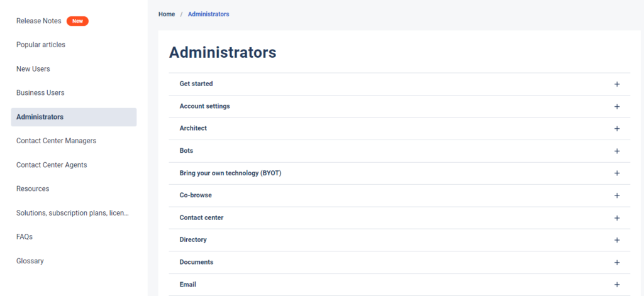Open Contact Center Agents page

tap(52, 165)
